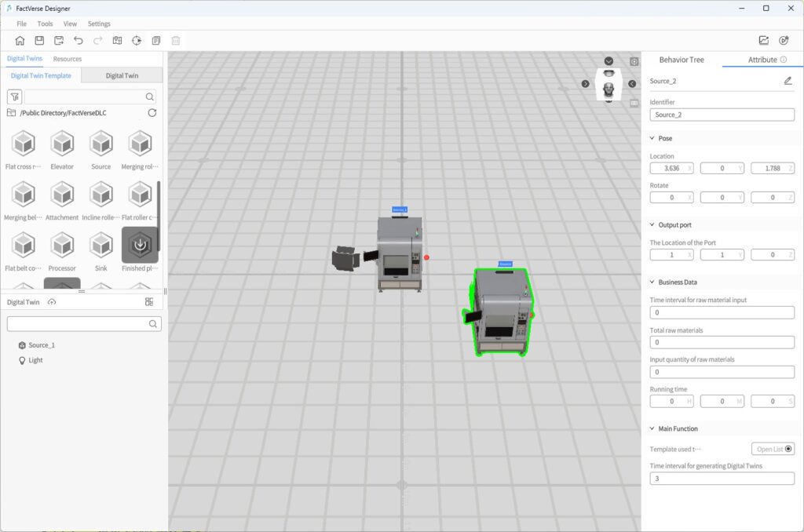This screenshot has height=532, width=804.
Task: Toggle the grid display icon in viewport
Action: (x=634, y=103)
